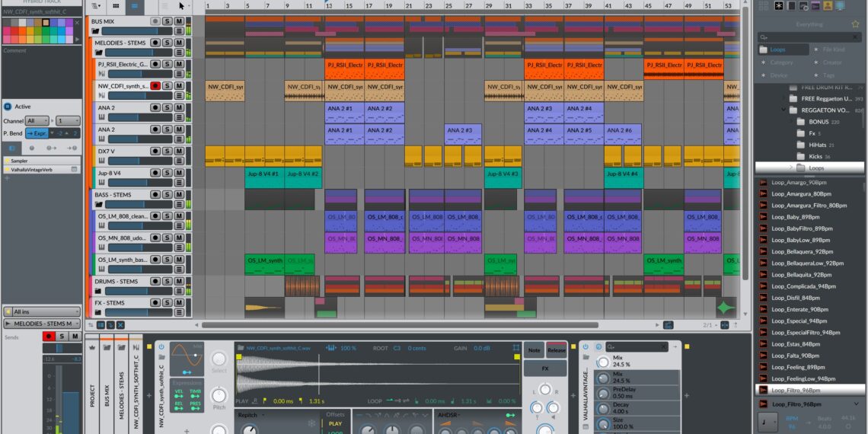The width and height of the screenshot is (868, 434).
Task: Expand the Loops folder in browser tree
Action: click(x=790, y=168)
